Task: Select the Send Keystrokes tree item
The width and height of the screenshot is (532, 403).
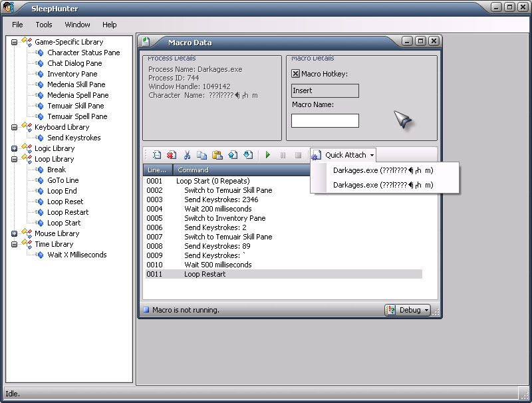Action: [x=74, y=138]
